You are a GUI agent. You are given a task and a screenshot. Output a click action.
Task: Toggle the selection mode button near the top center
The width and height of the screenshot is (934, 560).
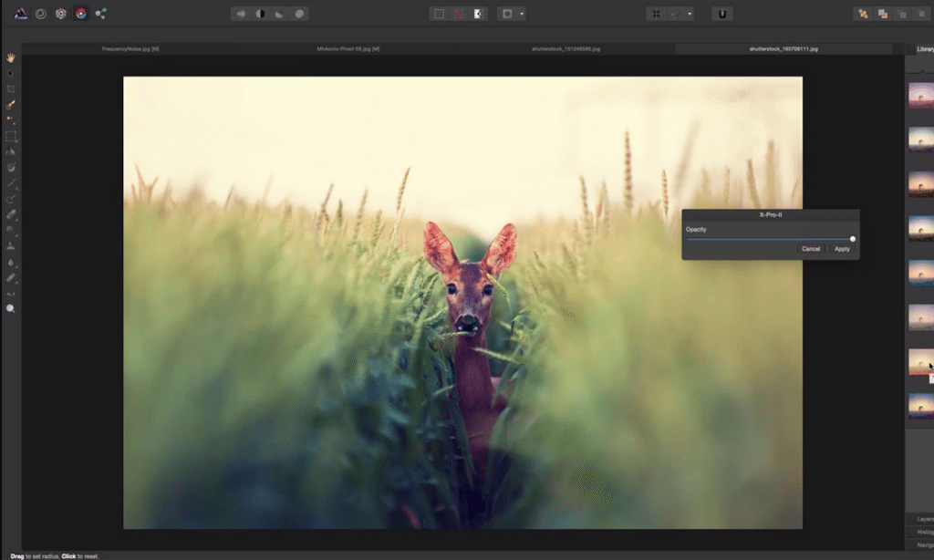479,13
